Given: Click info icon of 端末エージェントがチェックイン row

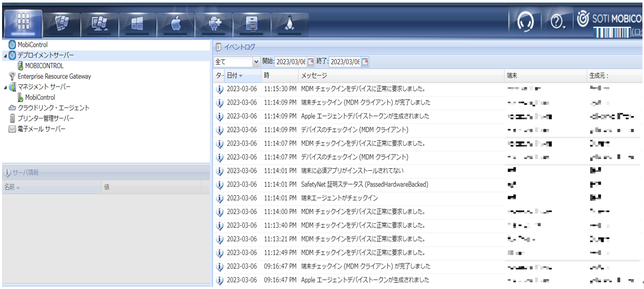Looking at the screenshot, I should (x=220, y=198).
